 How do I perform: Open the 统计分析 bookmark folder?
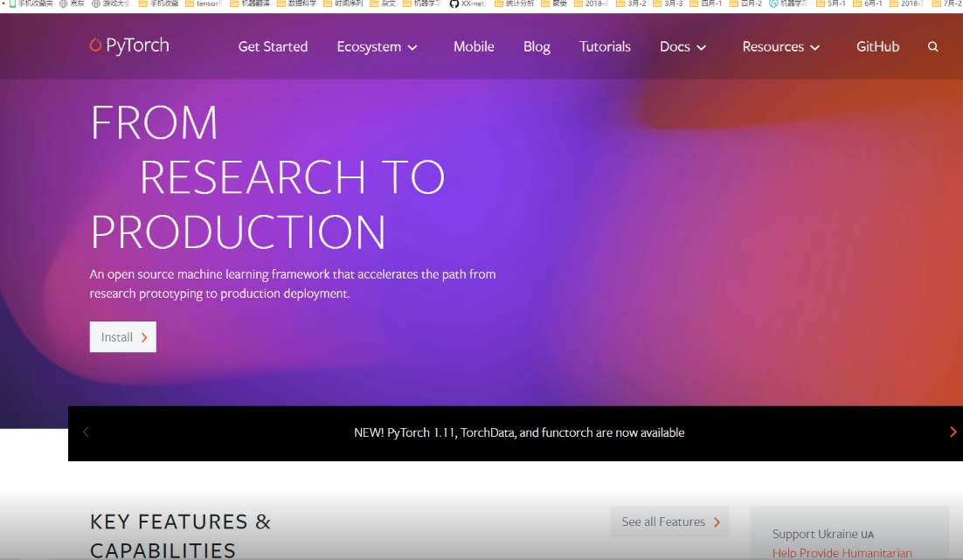(x=514, y=3)
